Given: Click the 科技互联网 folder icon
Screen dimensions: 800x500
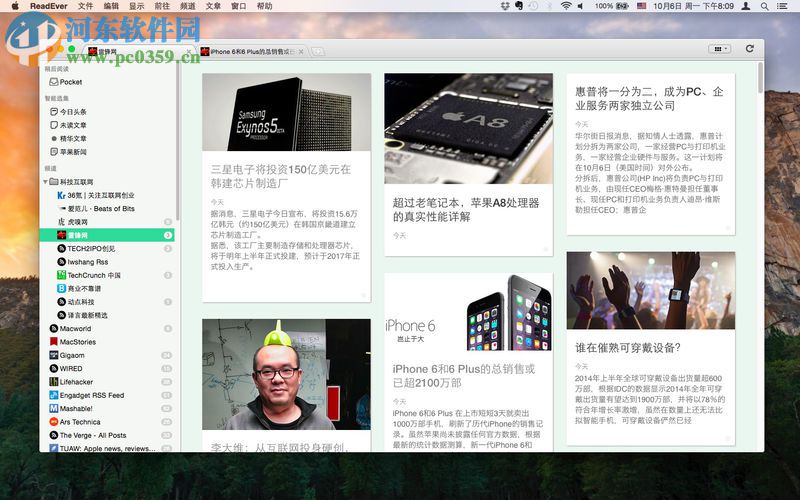Looking at the screenshot, I should click(54, 182).
